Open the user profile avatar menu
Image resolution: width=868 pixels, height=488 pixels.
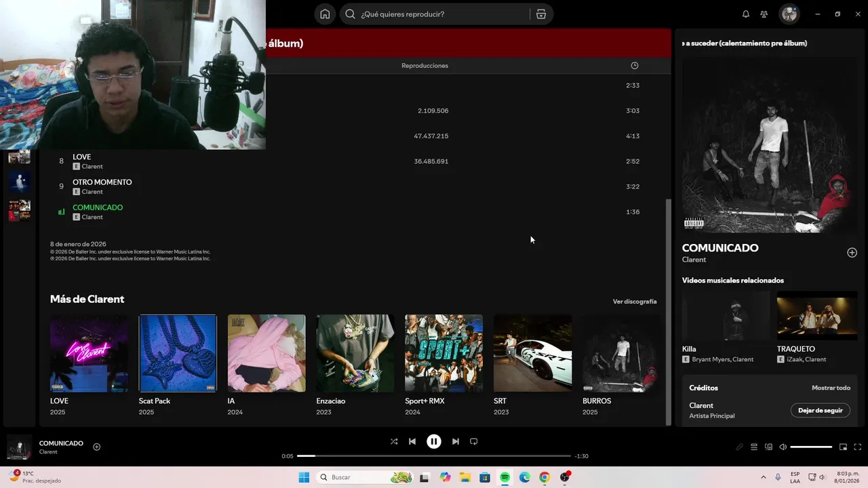[789, 14]
